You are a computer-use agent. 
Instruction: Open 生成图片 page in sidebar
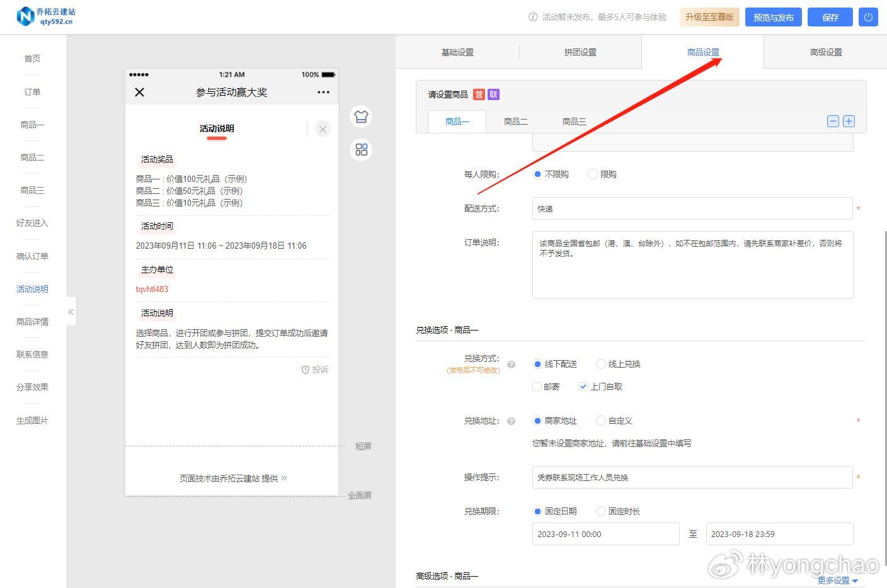coord(32,421)
